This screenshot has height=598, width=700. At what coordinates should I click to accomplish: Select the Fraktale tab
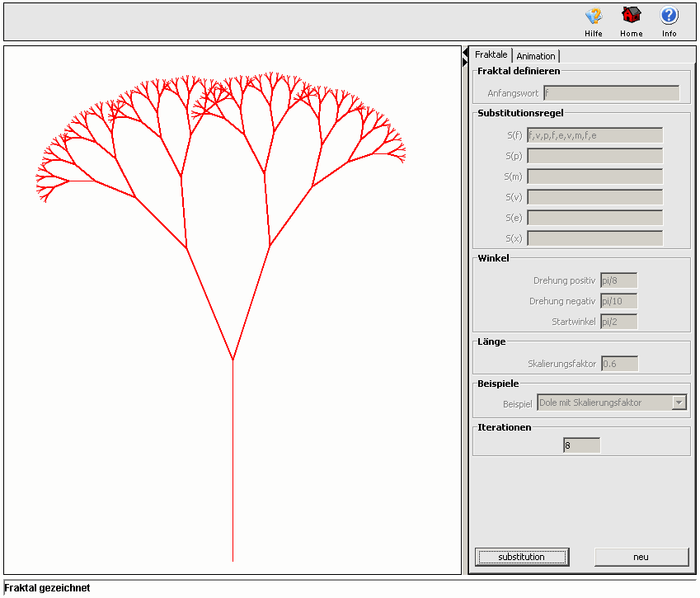[x=491, y=55]
